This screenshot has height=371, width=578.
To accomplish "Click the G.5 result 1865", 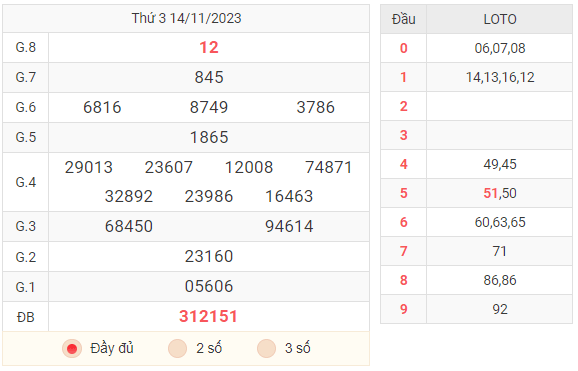I will [209, 138].
